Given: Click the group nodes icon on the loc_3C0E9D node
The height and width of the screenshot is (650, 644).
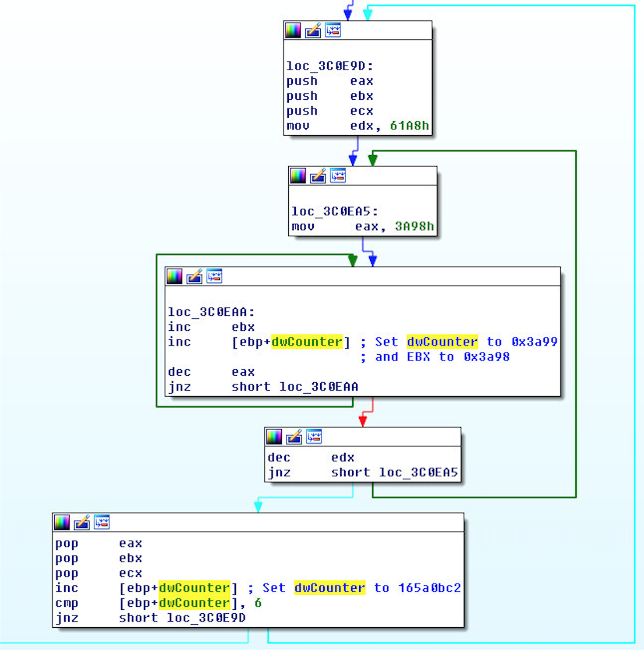Looking at the screenshot, I should (x=333, y=31).
